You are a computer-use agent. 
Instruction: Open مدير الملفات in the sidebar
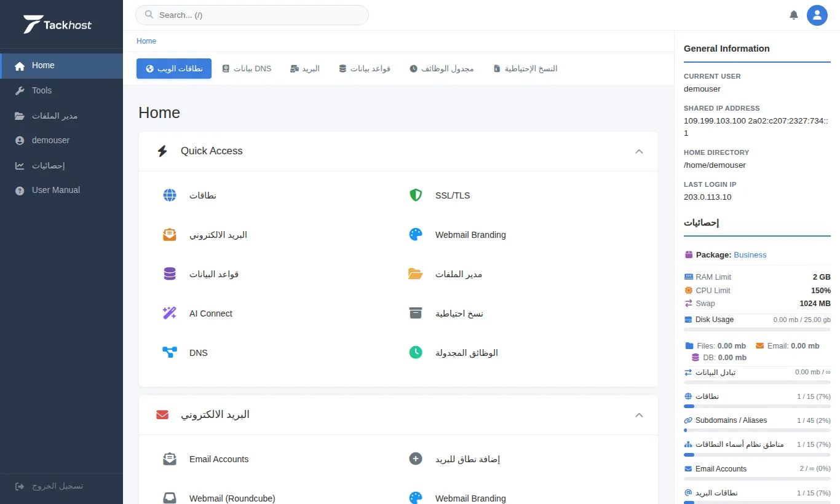coord(61,116)
